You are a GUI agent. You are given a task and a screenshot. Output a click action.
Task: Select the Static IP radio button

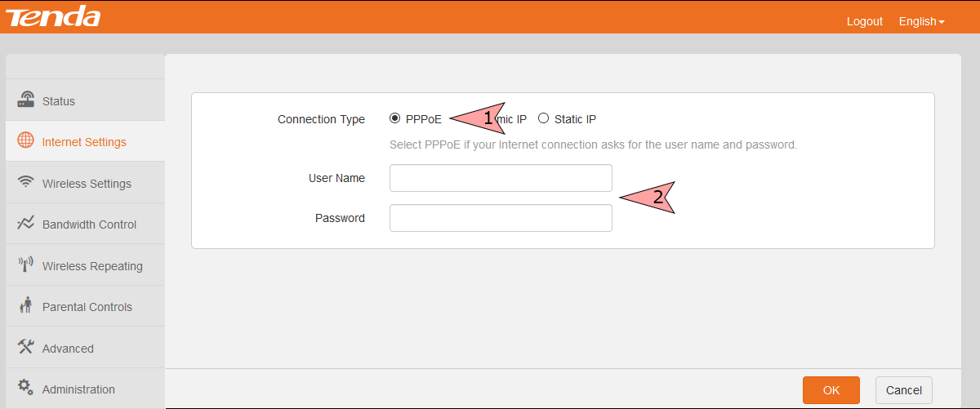[544, 118]
